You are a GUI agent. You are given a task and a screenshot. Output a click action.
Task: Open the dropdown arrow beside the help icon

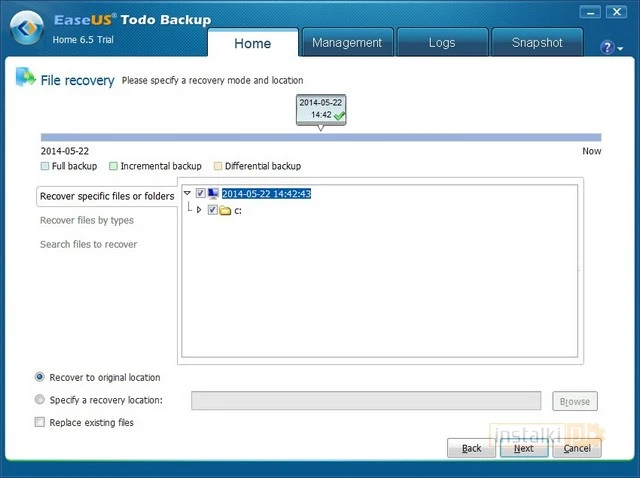[620, 49]
